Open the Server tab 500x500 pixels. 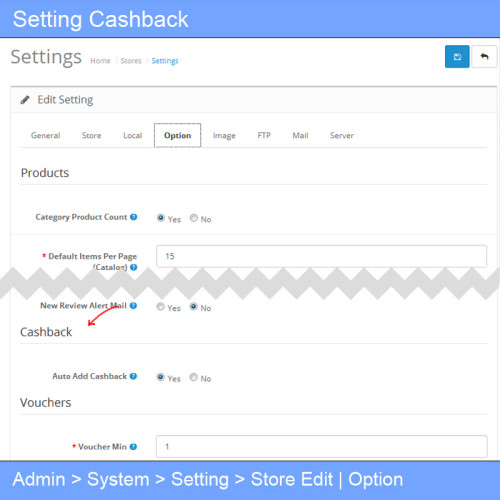pyautogui.click(x=342, y=135)
